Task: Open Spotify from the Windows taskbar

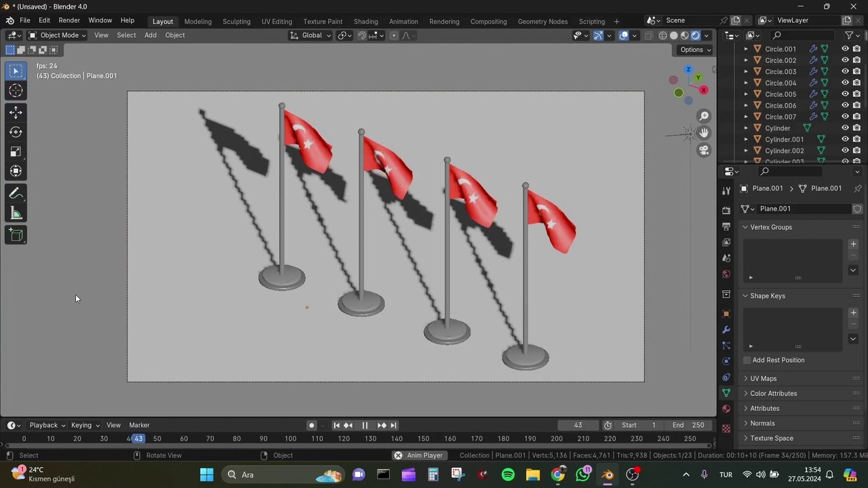Action: 508,474
